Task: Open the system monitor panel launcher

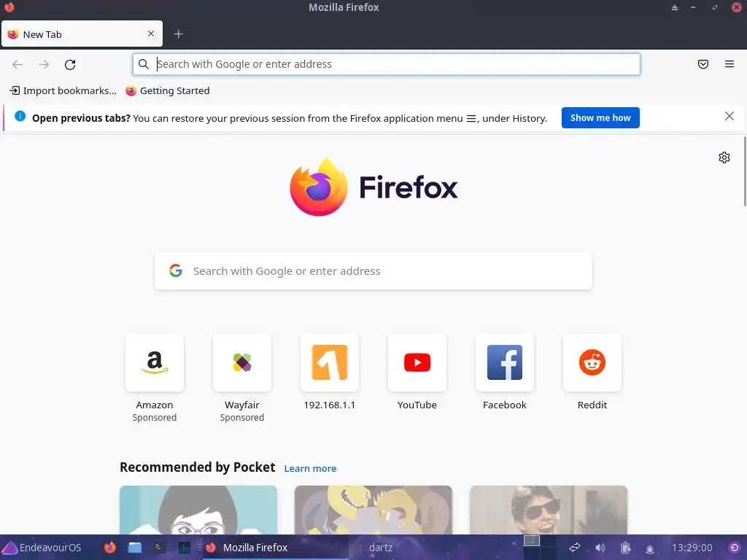Action: [x=185, y=548]
